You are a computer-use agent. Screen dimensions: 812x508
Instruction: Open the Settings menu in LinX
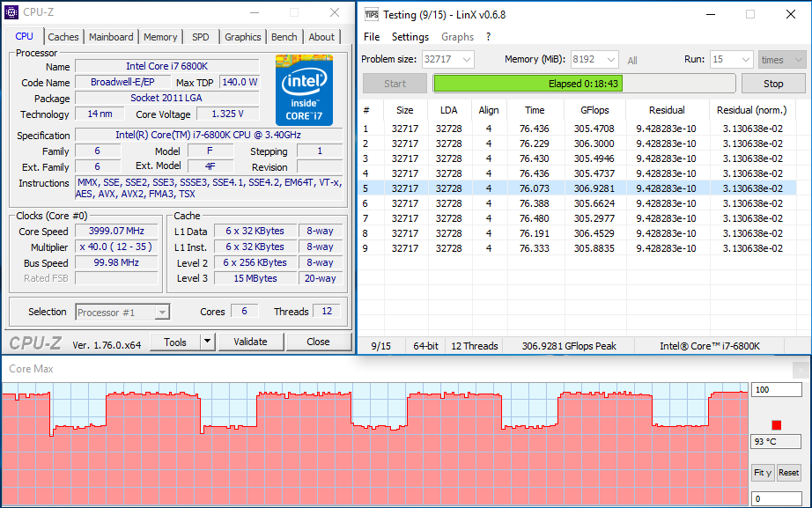click(x=410, y=37)
